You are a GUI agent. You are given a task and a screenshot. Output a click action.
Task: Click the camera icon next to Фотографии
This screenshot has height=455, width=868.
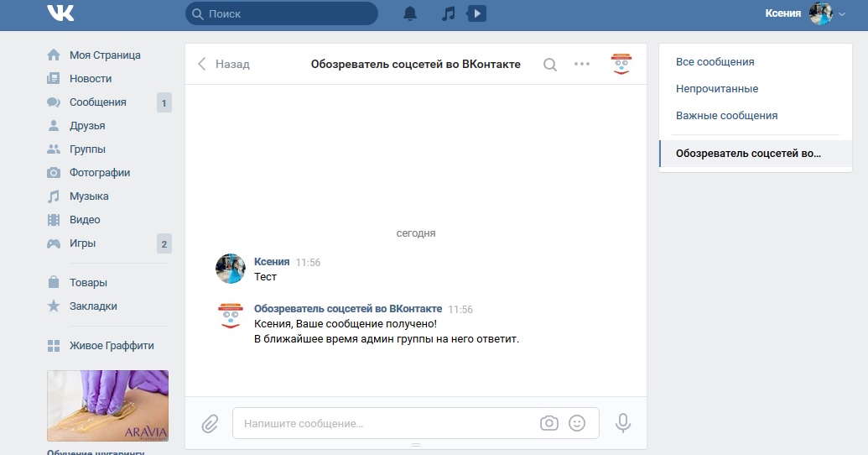pos(54,172)
